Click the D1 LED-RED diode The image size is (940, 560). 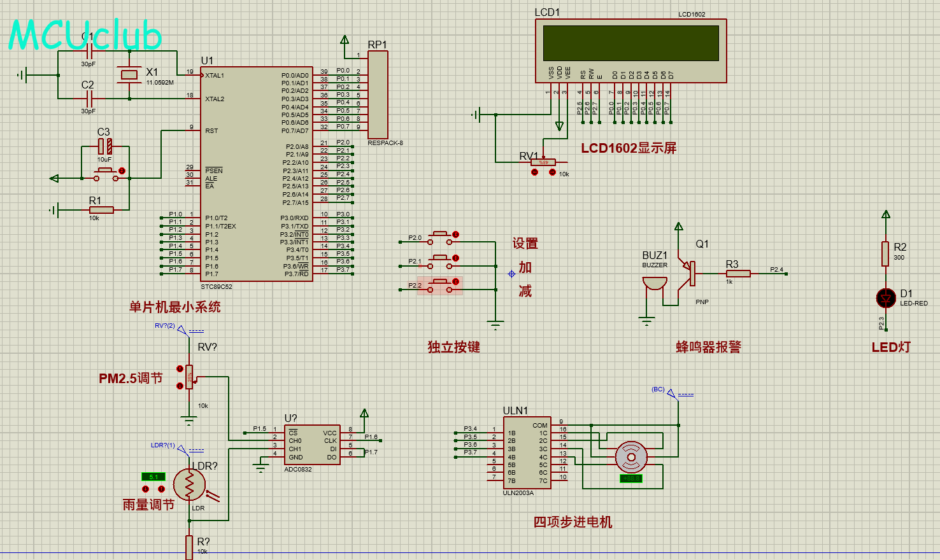(886, 298)
